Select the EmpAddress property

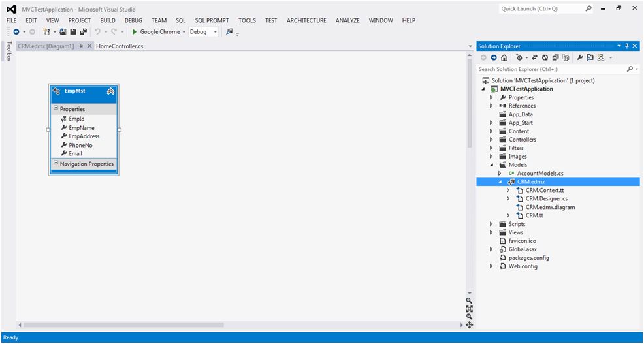84,136
